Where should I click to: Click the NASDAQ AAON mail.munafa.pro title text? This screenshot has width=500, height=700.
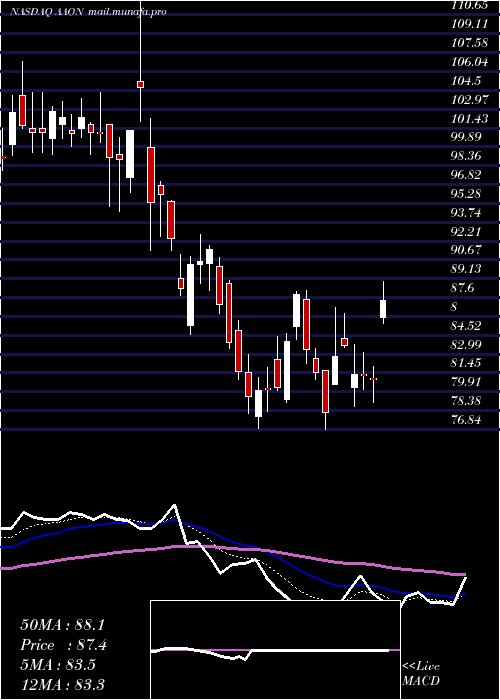coord(88,12)
